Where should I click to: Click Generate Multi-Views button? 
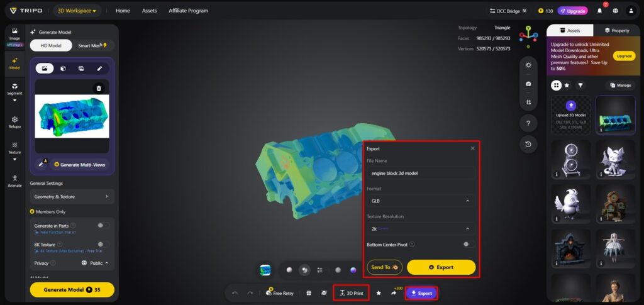pos(80,164)
